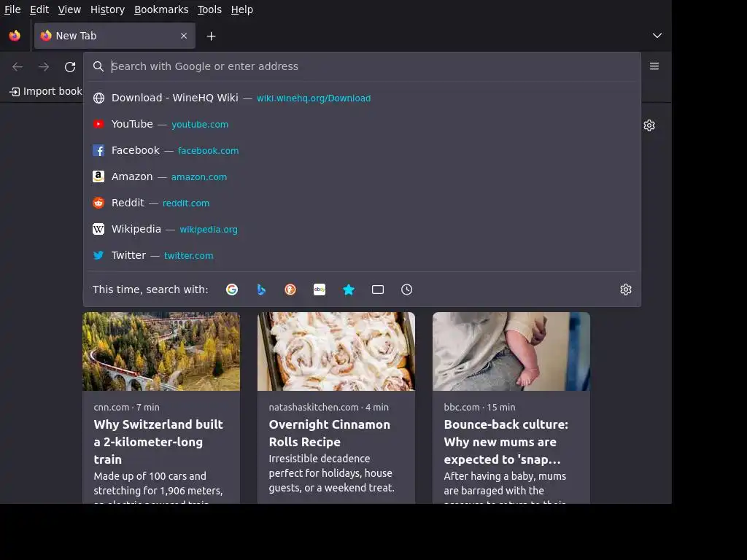The height and width of the screenshot is (560, 747).
Task: Click the magnifier icon in address bar
Action: [x=98, y=66]
